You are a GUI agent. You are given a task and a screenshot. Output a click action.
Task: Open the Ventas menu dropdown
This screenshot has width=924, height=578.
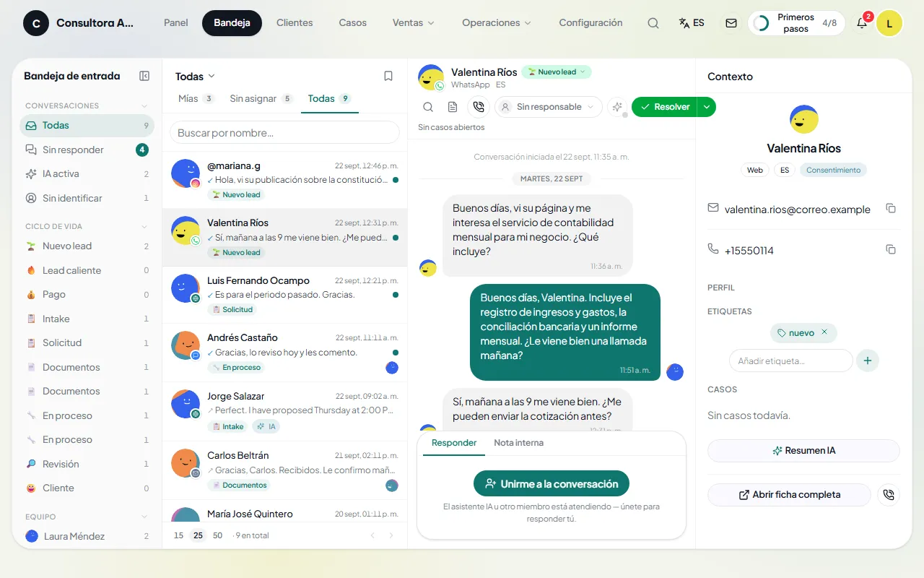pyautogui.click(x=414, y=23)
